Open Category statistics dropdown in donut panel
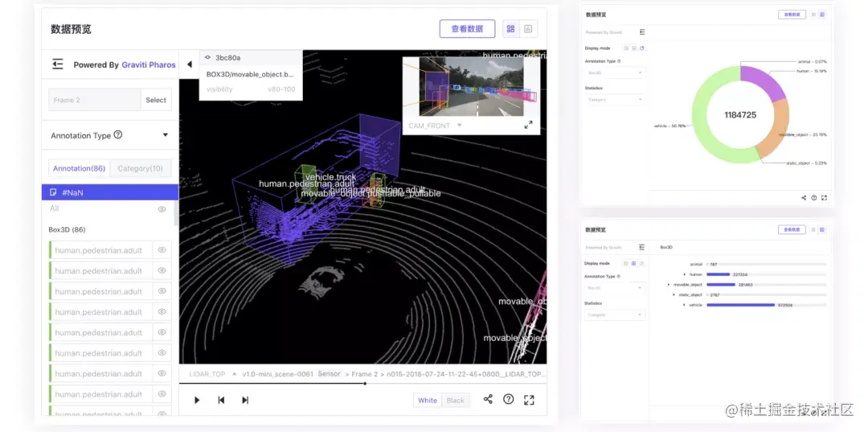868x432 pixels. tap(615, 100)
